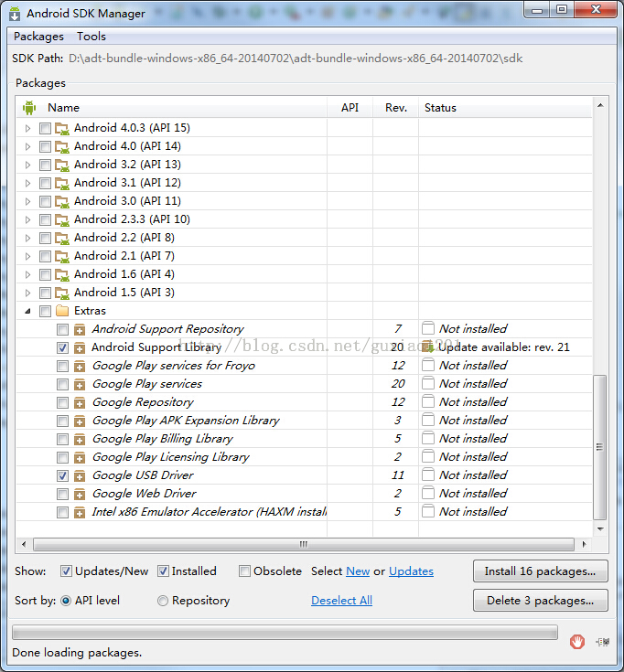The width and height of the screenshot is (624, 672).
Task: Click the Updates selection link
Action: [411, 571]
